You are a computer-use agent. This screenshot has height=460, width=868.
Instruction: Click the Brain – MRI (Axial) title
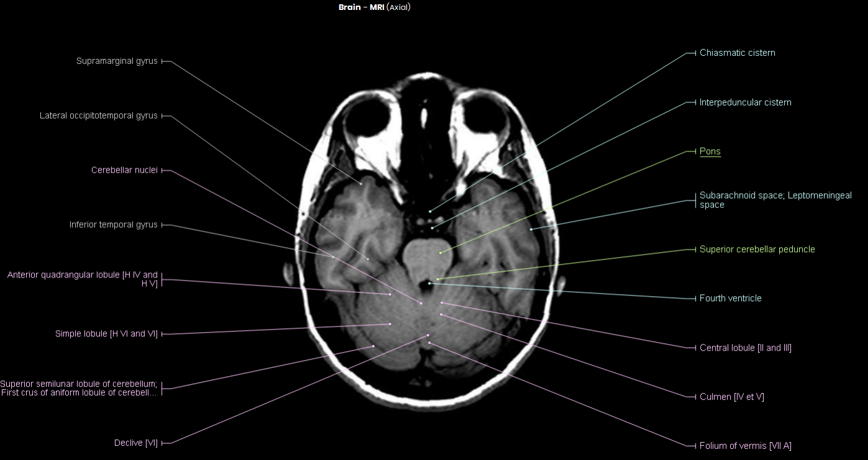pos(374,7)
